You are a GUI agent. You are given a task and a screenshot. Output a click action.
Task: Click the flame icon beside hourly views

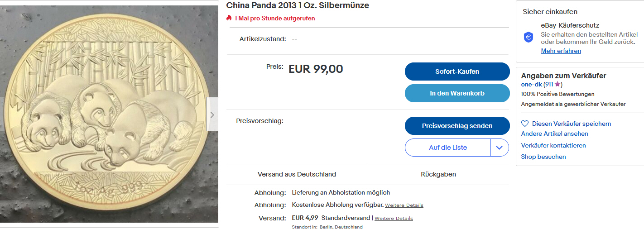[x=229, y=18]
